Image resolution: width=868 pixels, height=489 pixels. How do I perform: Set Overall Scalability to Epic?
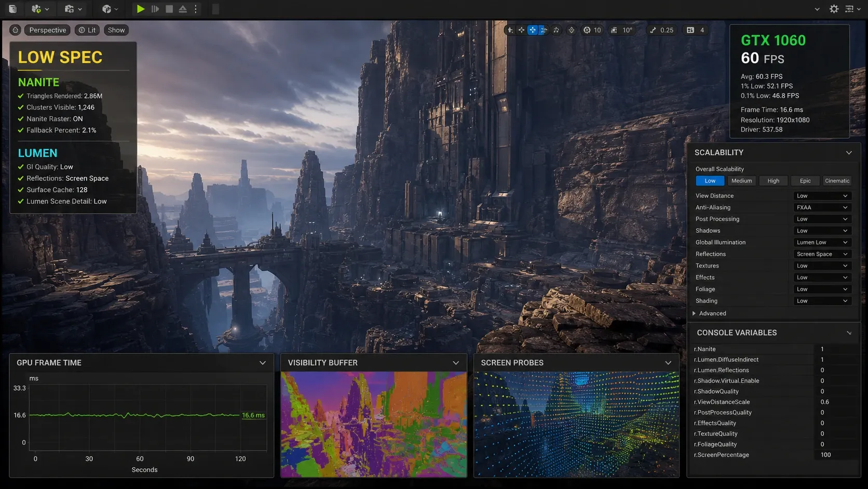coord(805,181)
